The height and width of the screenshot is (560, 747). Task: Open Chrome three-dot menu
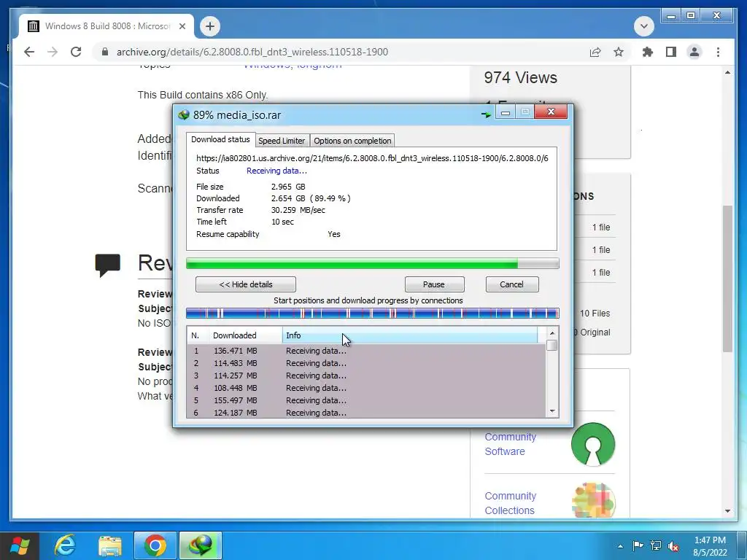(x=718, y=52)
